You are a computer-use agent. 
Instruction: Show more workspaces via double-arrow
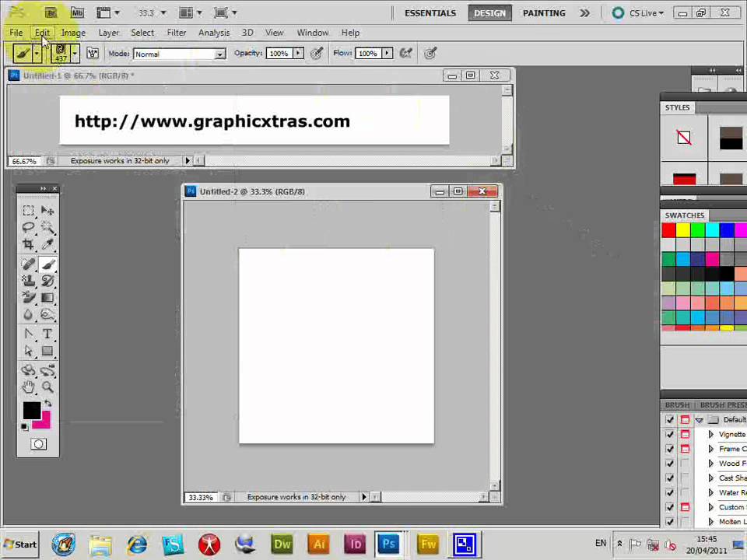coord(584,13)
